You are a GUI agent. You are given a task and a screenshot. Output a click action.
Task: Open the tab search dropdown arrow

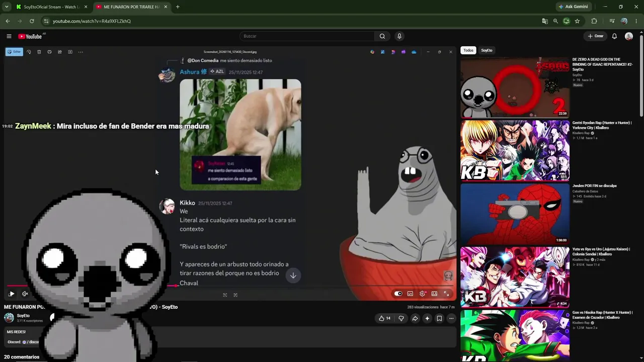(x=7, y=7)
